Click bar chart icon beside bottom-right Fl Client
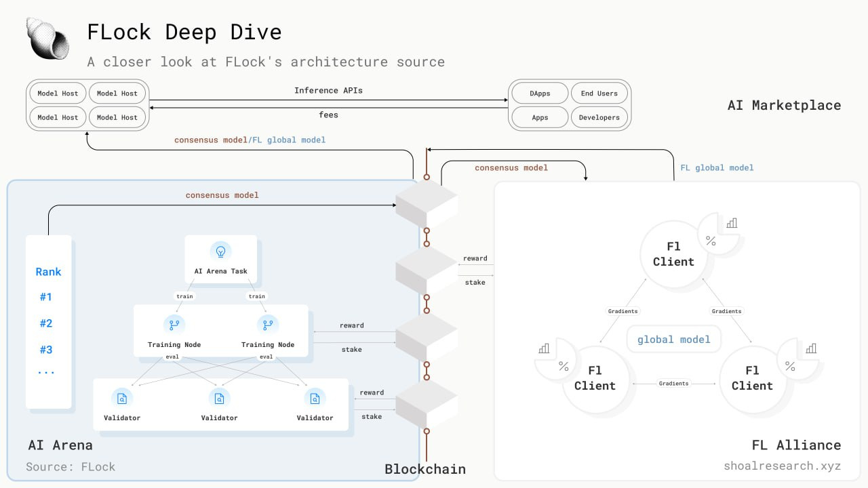The width and height of the screenshot is (868, 488). click(810, 348)
